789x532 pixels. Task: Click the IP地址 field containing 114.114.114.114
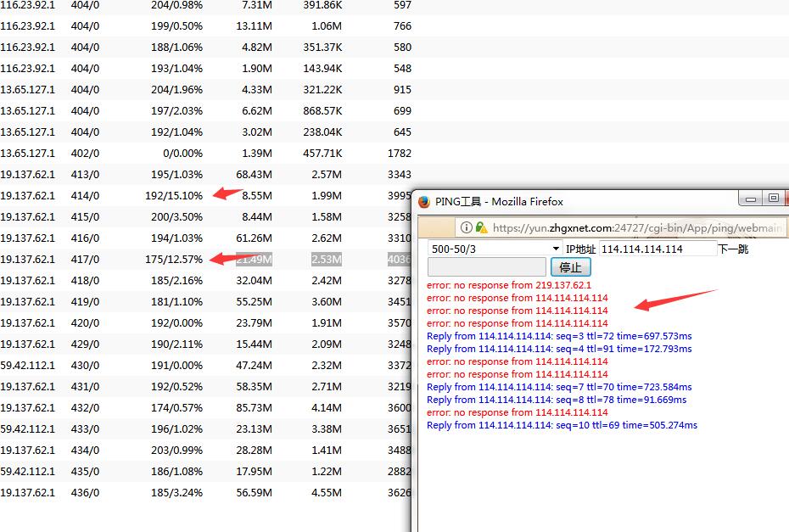click(657, 249)
